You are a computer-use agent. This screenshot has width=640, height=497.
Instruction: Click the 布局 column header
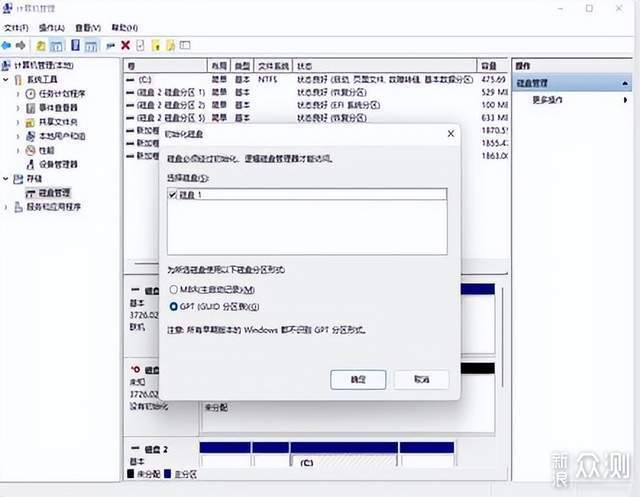[x=219, y=66]
